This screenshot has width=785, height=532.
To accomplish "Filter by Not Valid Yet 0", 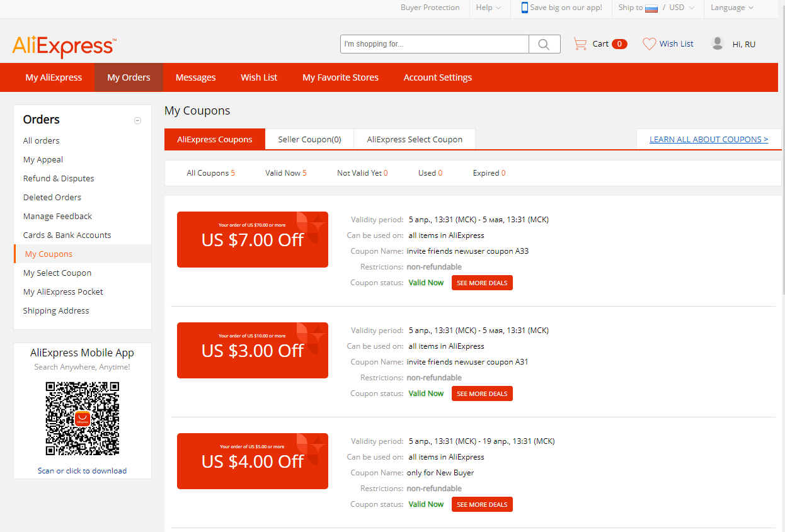I will pyautogui.click(x=362, y=173).
